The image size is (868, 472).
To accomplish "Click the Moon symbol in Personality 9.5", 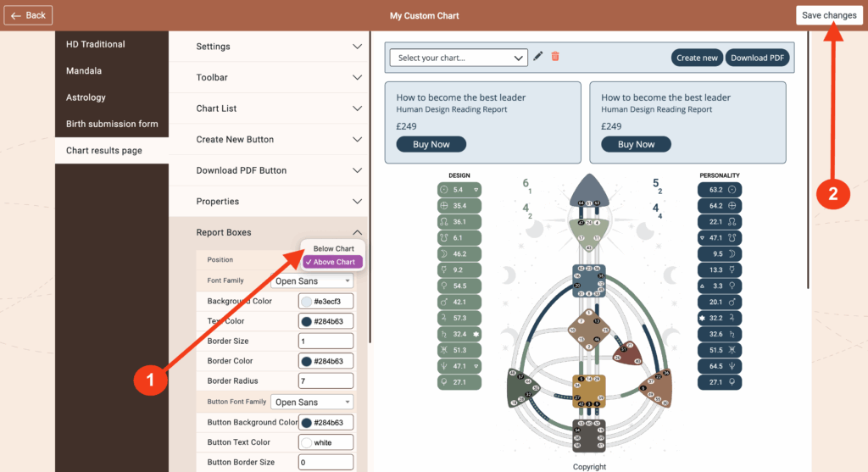I will point(733,253).
